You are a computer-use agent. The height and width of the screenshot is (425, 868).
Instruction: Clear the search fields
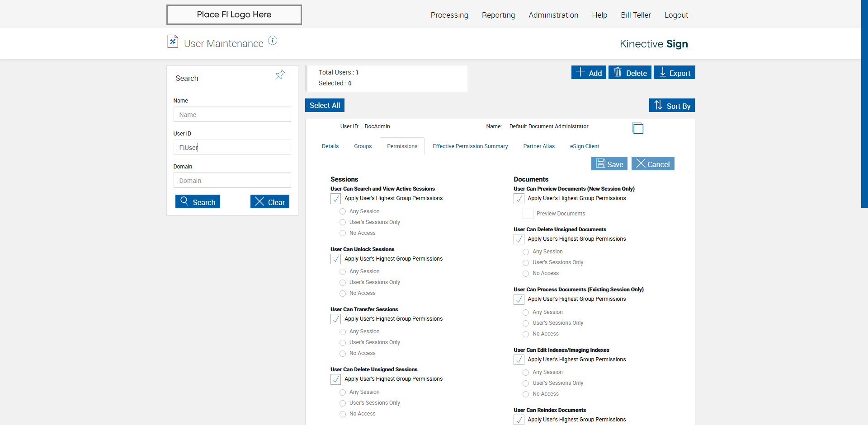point(270,202)
